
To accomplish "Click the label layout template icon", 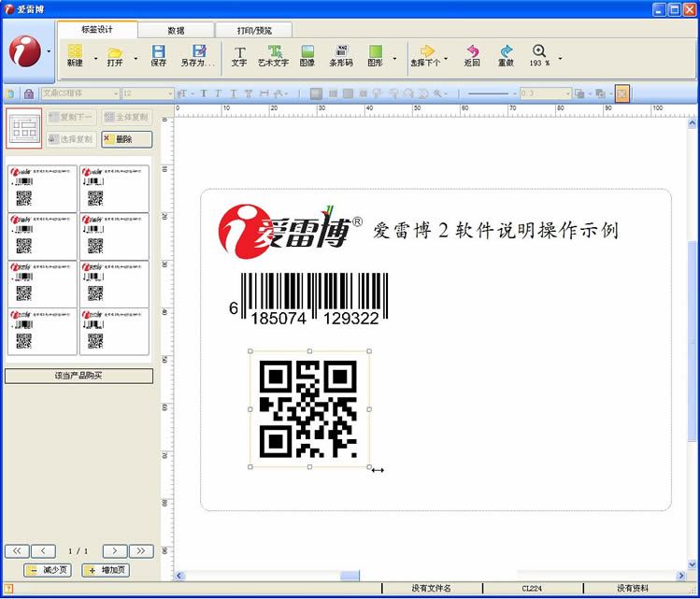I will click(24, 128).
